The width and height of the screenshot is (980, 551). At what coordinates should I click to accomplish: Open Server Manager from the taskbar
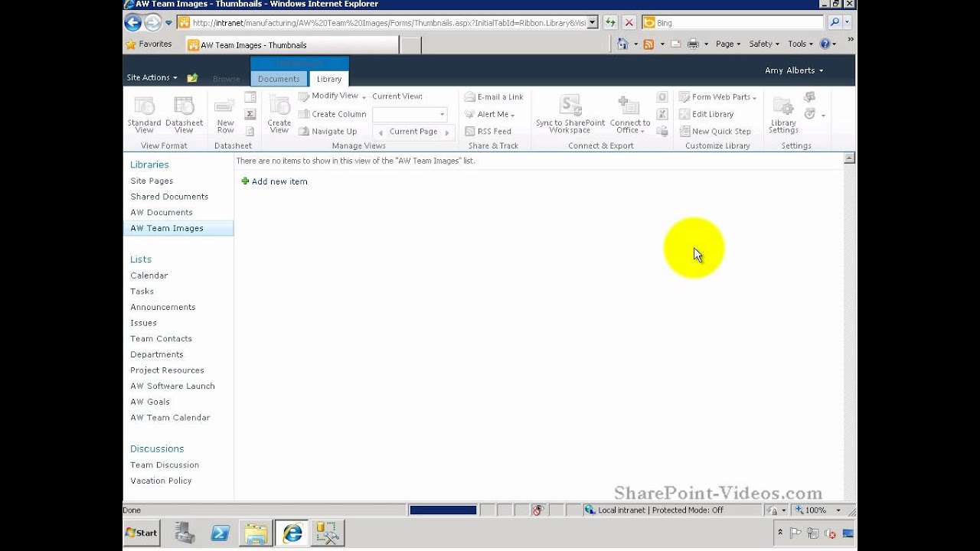click(x=185, y=533)
